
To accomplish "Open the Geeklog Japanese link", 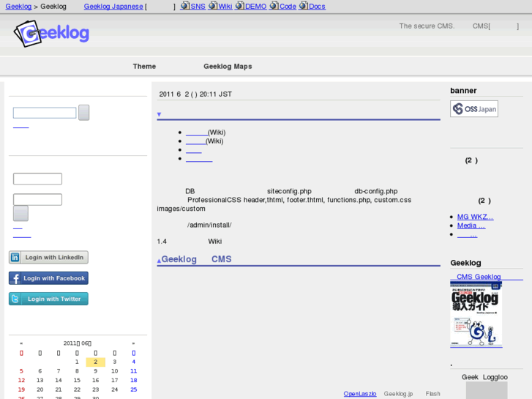I will 113,7.
